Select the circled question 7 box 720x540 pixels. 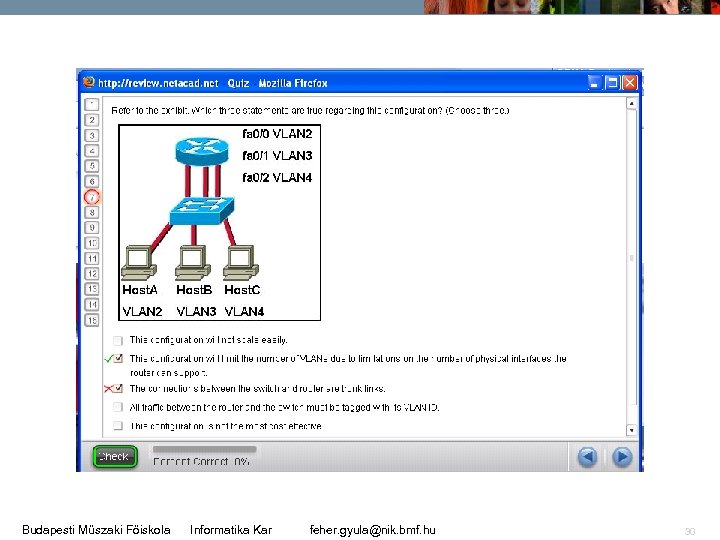[x=92, y=197]
